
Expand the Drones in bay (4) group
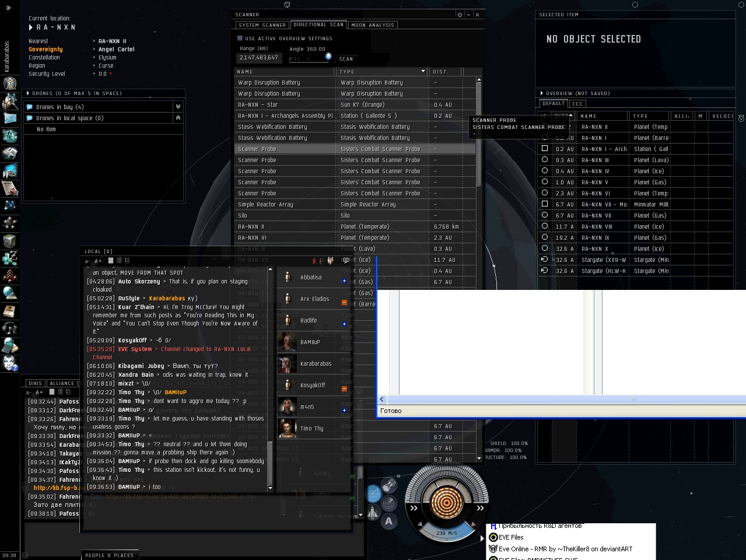point(178,107)
